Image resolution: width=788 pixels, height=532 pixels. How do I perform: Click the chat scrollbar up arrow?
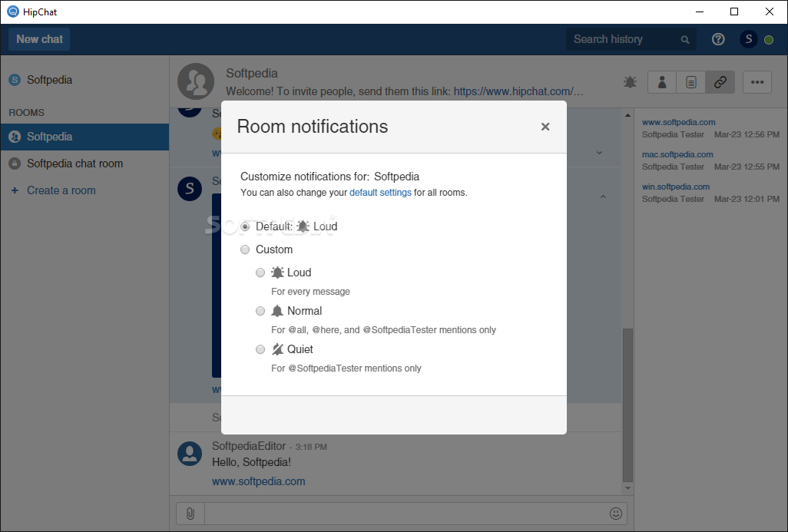[x=627, y=116]
